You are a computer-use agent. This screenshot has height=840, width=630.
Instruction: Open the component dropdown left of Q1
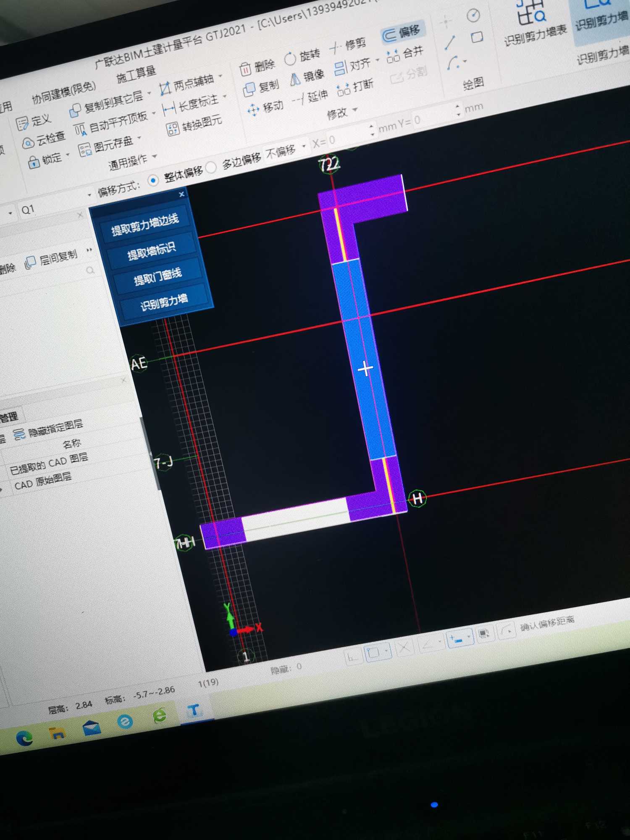point(10,213)
